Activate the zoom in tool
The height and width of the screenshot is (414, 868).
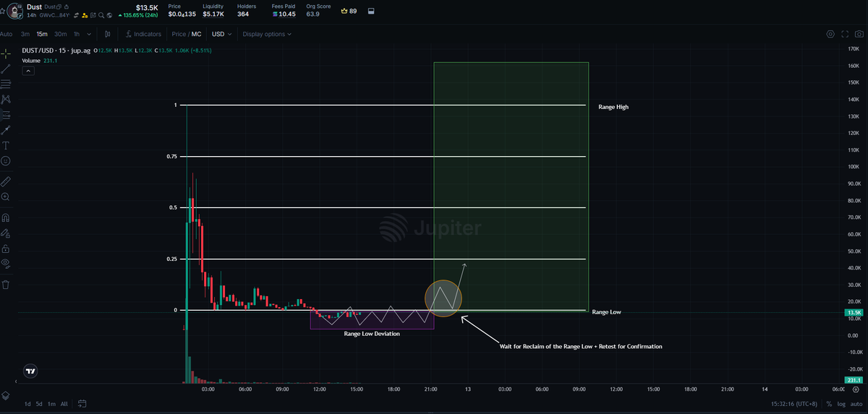[x=6, y=197]
